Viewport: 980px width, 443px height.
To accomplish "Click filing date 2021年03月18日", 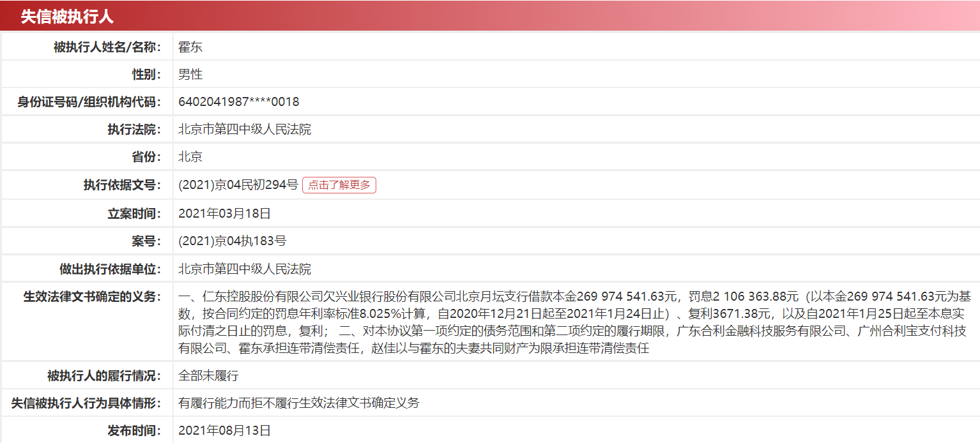I will pos(225,213).
